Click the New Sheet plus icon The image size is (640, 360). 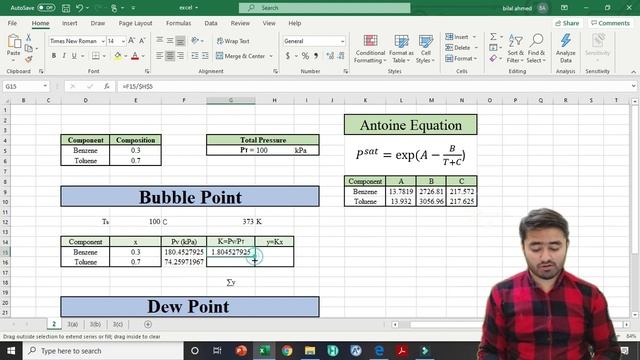coord(148,324)
